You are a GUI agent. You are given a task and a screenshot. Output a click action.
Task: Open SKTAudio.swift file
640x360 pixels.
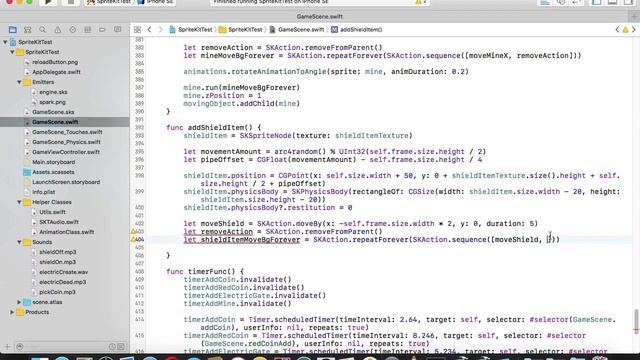59,222
